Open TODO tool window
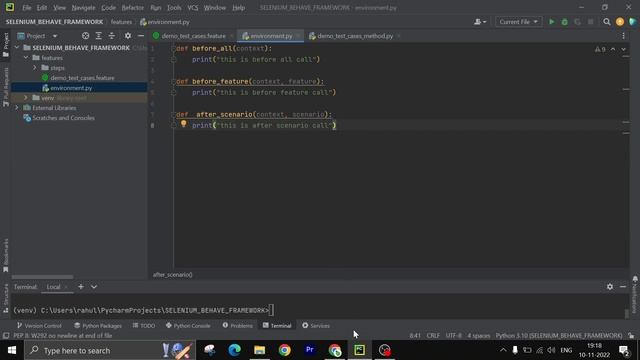The height and width of the screenshot is (360, 640). point(144,326)
